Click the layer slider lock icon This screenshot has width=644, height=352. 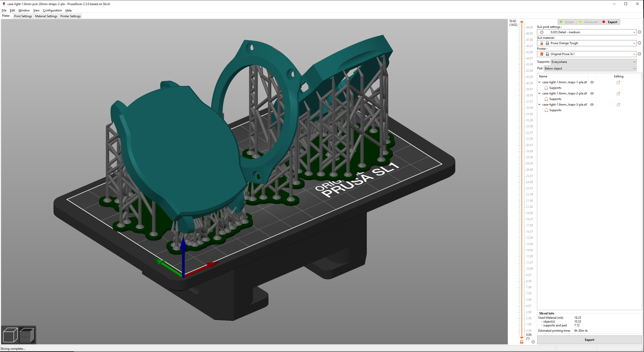522,342
